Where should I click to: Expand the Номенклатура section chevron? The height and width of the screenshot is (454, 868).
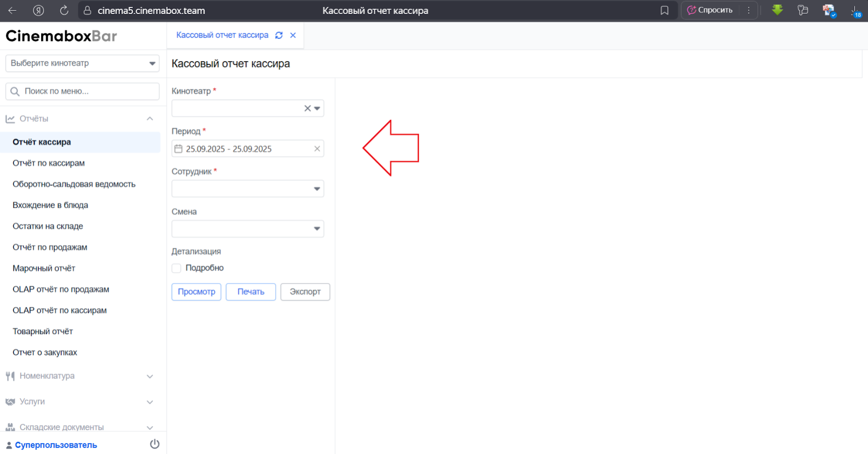tap(150, 376)
